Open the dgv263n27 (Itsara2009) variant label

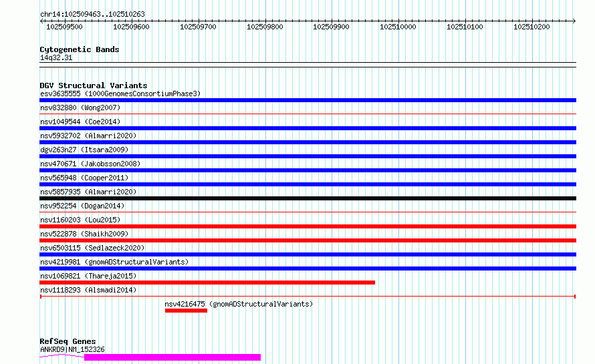(x=84, y=150)
